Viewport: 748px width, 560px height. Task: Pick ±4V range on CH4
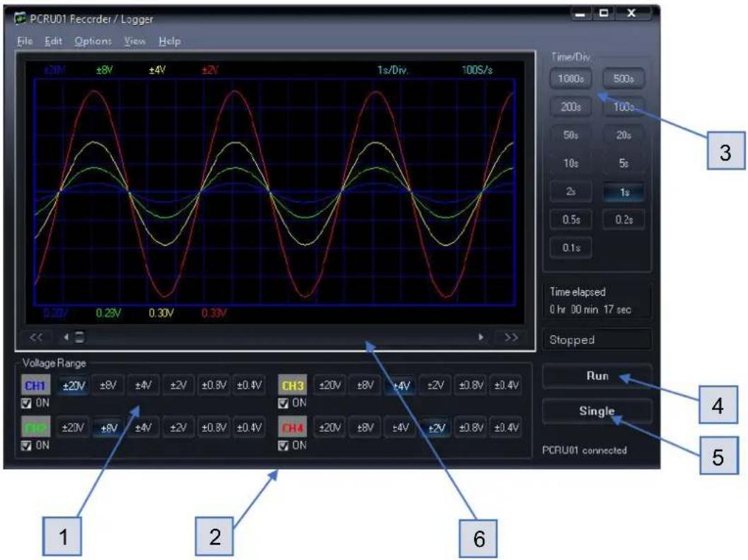coord(401,428)
